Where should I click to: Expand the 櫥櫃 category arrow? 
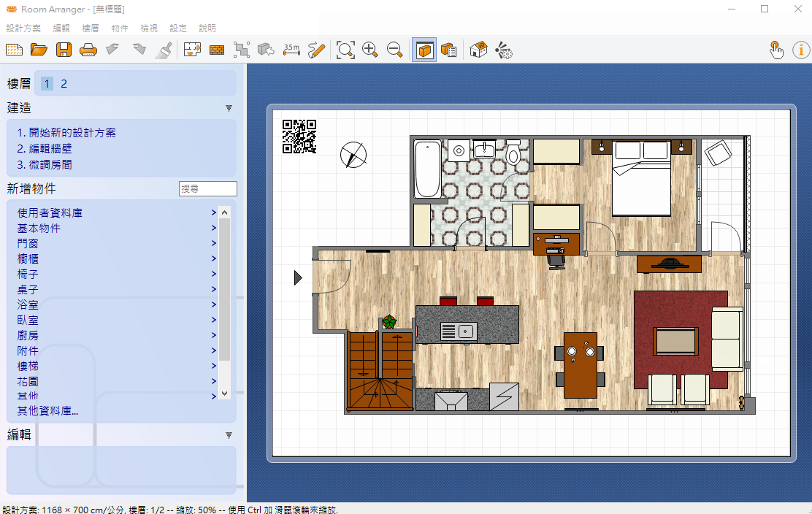214,258
